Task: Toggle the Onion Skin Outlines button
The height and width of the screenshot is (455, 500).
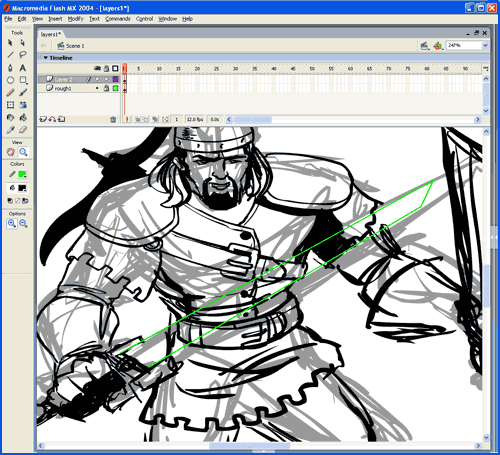Action: point(146,119)
